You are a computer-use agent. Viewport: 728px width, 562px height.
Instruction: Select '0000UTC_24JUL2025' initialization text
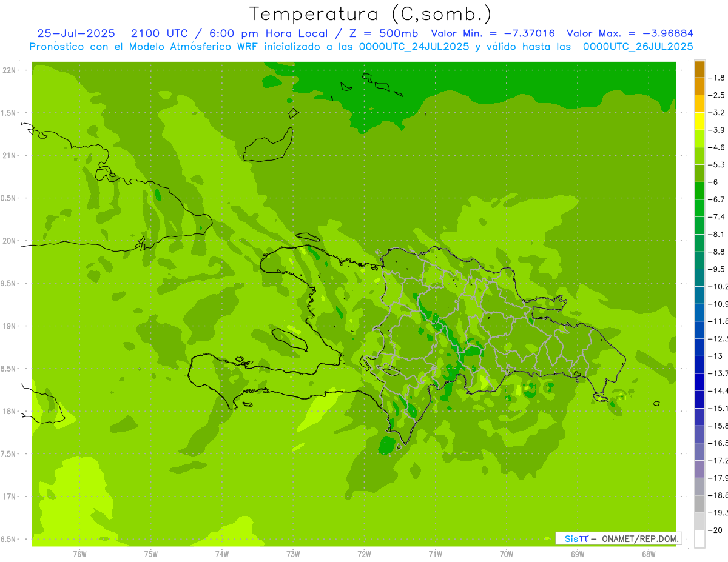click(414, 47)
